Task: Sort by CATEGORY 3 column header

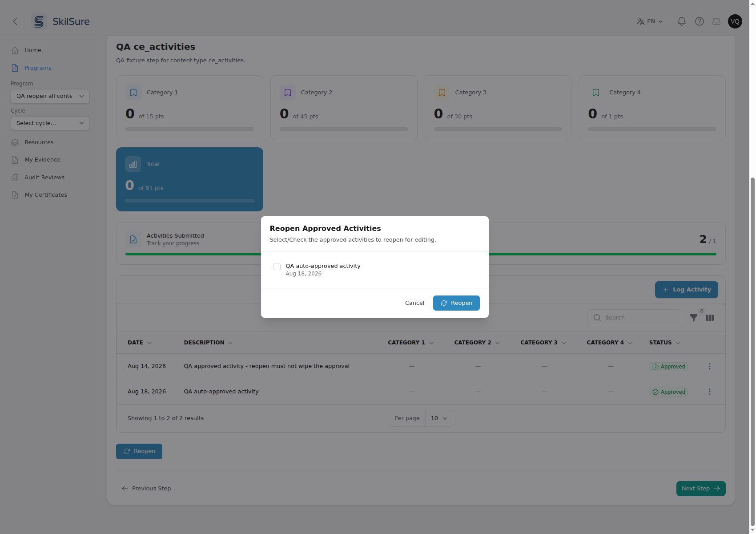Action: coord(543,343)
